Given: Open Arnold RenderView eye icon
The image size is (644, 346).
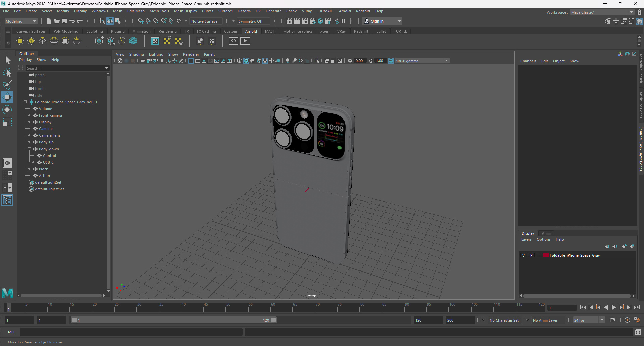Looking at the screenshot, I should pyautogui.click(x=234, y=41).
